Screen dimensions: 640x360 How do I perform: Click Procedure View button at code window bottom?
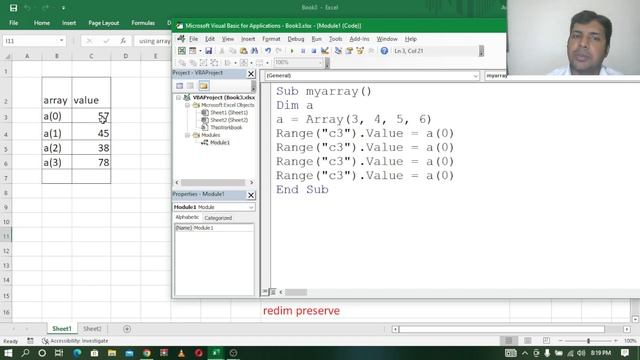point(265,292)
